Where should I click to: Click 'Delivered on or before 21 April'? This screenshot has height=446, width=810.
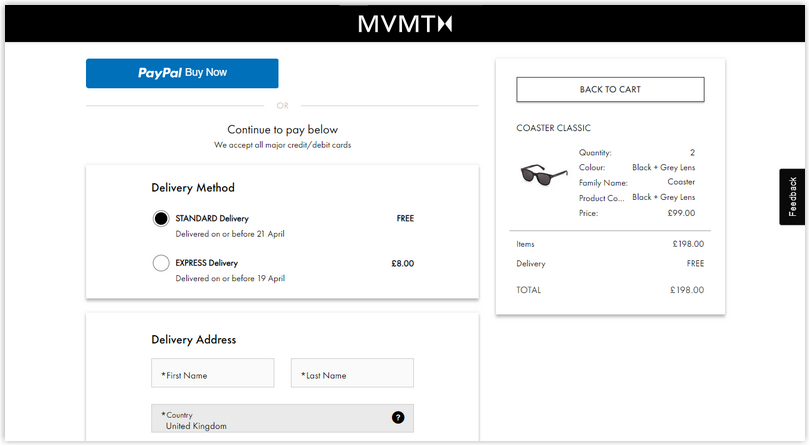230,234
